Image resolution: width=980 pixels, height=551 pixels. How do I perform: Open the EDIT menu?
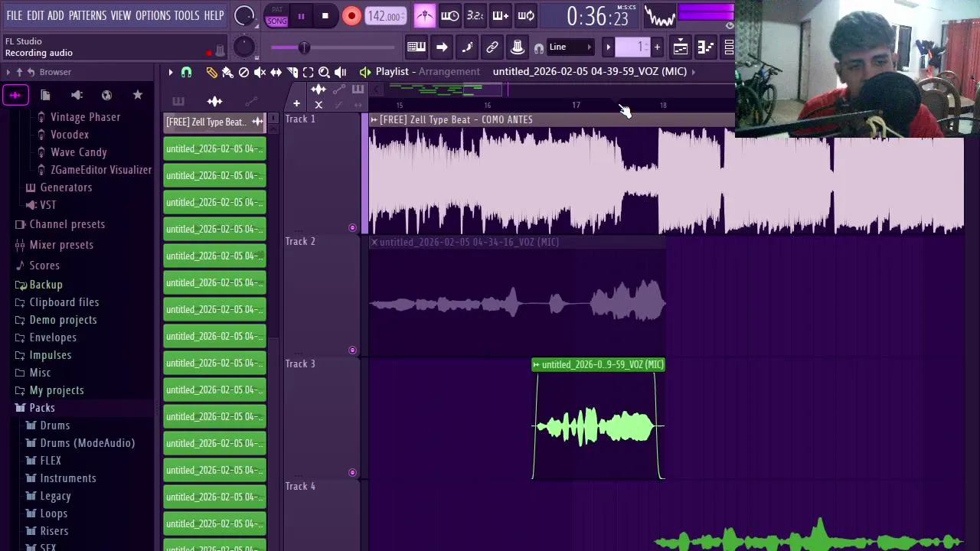(35, 15)
